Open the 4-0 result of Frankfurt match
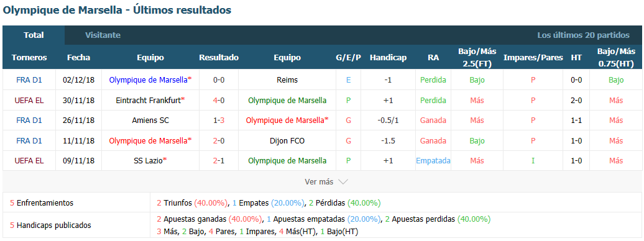Image resolution: width=644 pixels, height=241 pixels. (x=219, y=100)
